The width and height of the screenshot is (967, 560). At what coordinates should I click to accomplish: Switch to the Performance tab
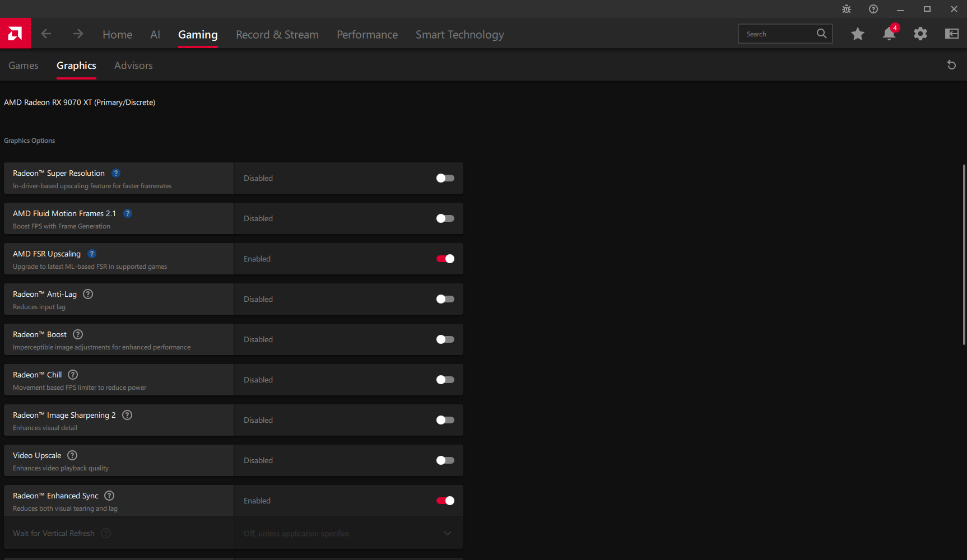367,35
